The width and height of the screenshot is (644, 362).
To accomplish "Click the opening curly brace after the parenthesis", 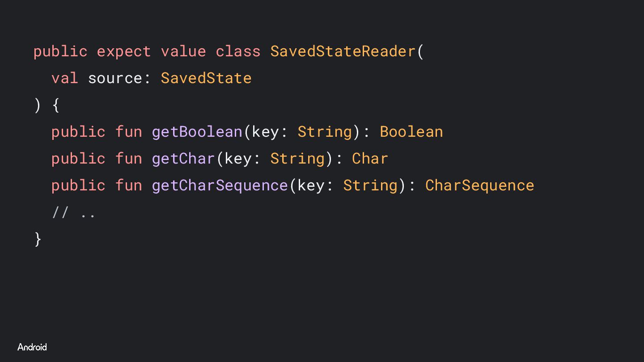I will coord(56,105).
